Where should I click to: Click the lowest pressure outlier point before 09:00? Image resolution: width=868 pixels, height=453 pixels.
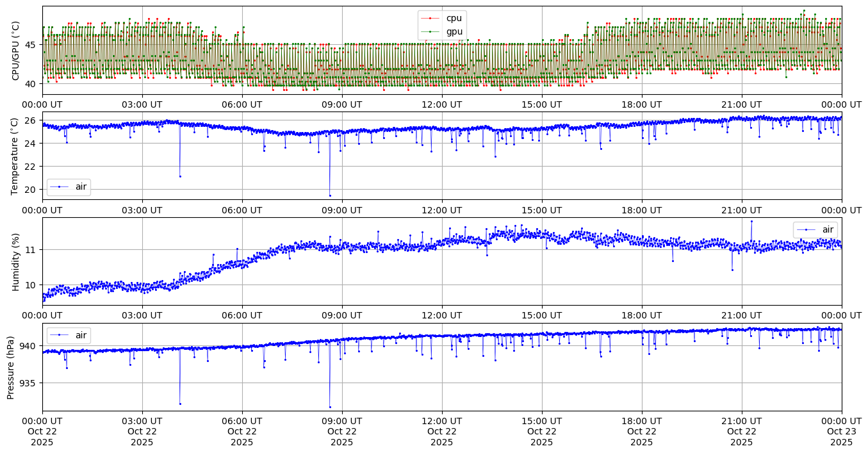tap(330, 407)
